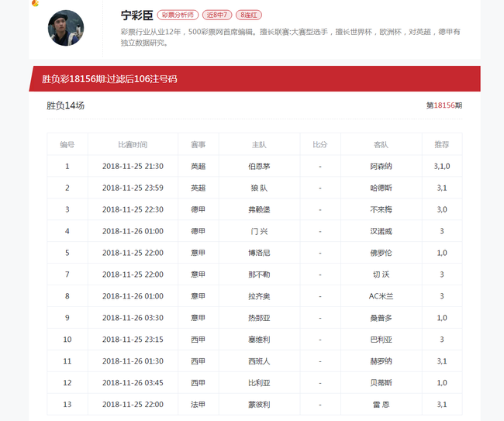
Task: Select home team 比利亚
Action: (x=259, y=383)
